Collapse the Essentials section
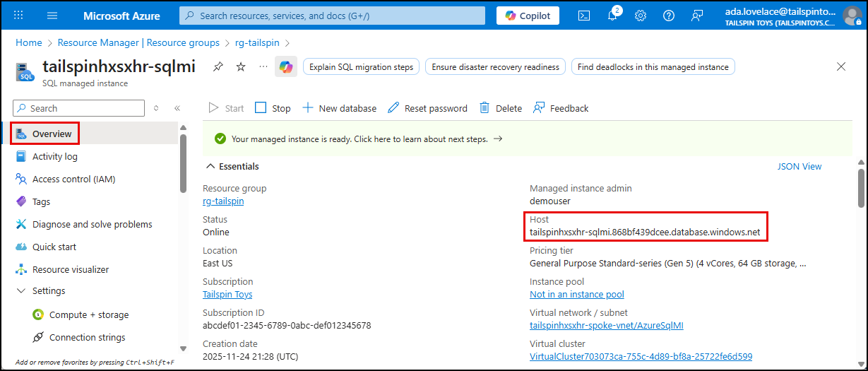Viewport: 868px width, 371px height. point(232,166)
